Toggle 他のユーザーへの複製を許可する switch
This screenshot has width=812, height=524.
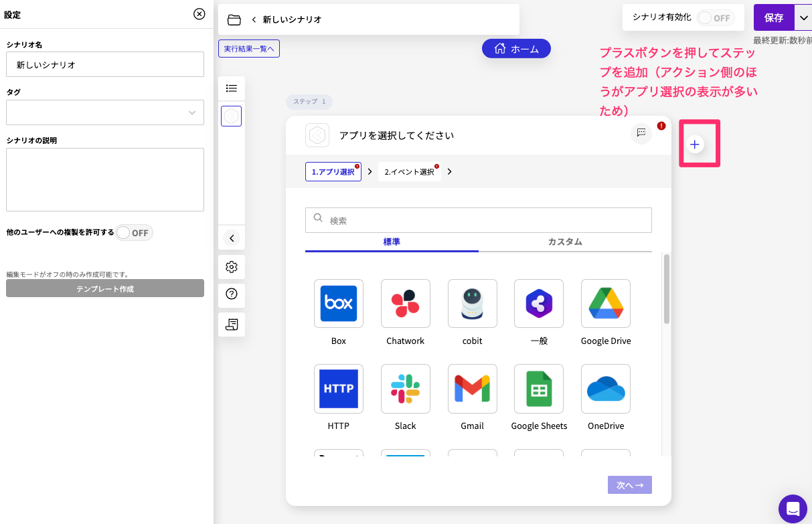point(134,232)
